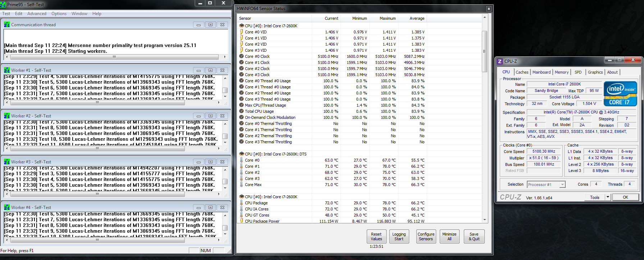The image size is (644, 260).
Task: Click the Core #0 Clock round sensor icon
Action: (242, 56)
